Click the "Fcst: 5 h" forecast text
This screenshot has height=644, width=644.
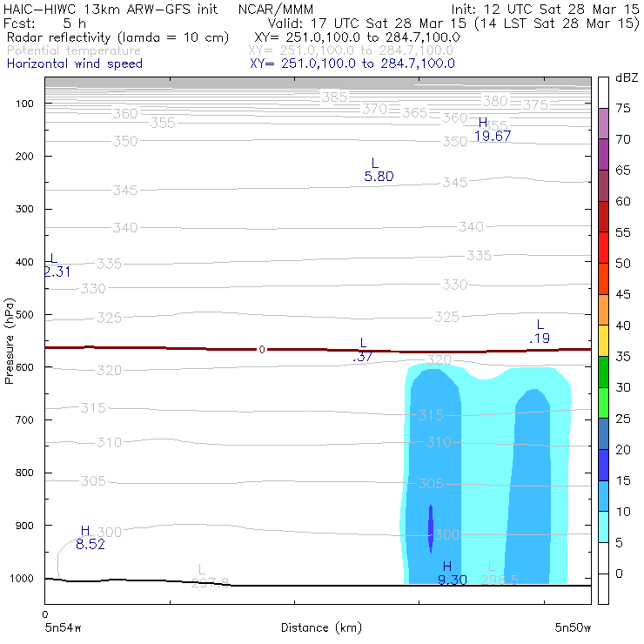tap(44, 23)
